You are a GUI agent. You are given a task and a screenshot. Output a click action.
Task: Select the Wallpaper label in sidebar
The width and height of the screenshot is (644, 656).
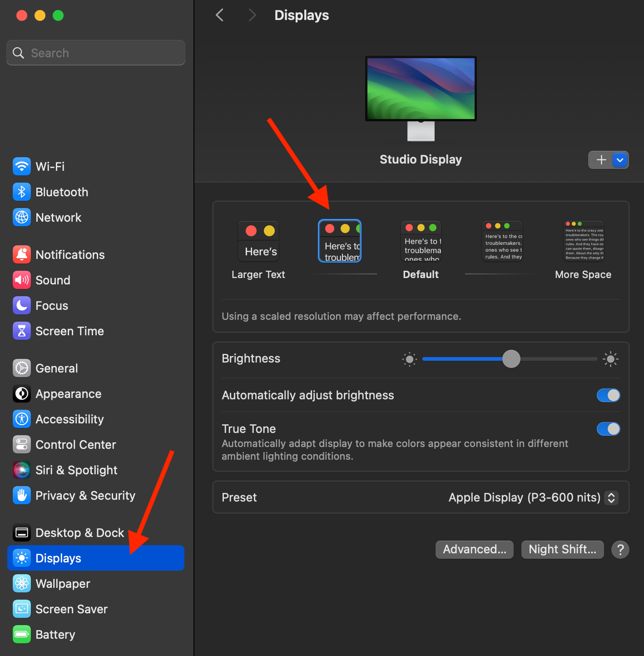[63, 583]
